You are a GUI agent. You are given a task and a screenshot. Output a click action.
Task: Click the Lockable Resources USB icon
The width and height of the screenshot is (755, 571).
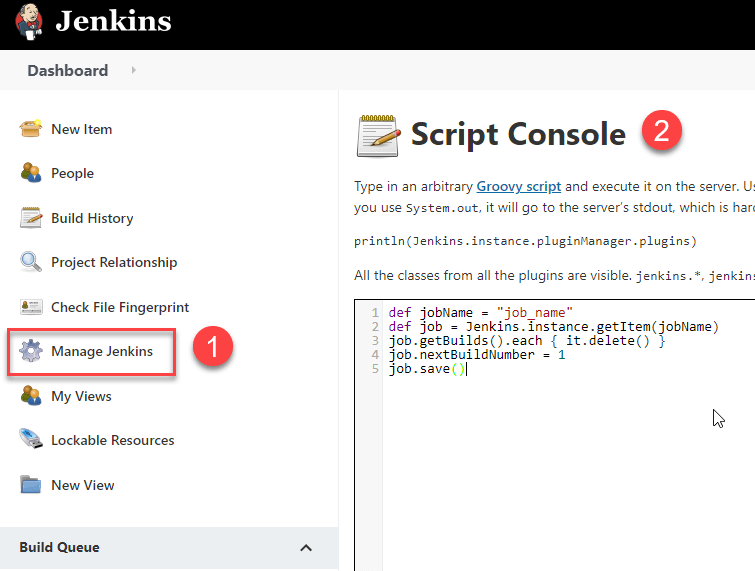(x=31, y=439)
